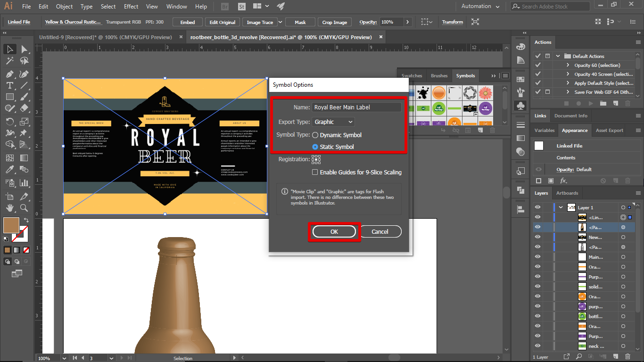Select the Type tool
The height and width of the screenshot is (362, 644).
(9, 85)
